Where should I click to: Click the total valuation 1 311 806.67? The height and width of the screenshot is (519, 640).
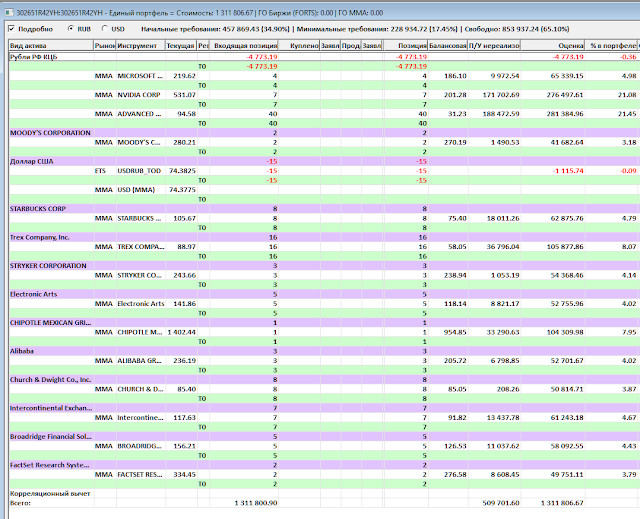562,503
